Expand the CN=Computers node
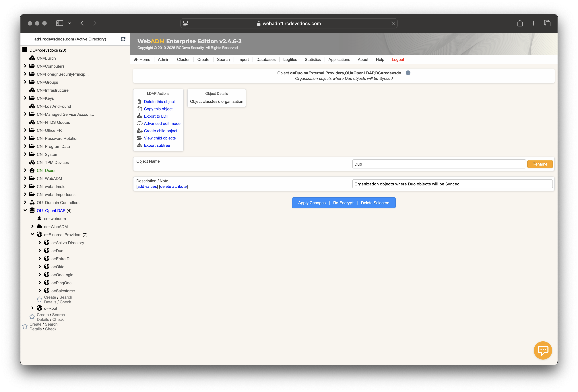 pos(25,66)
